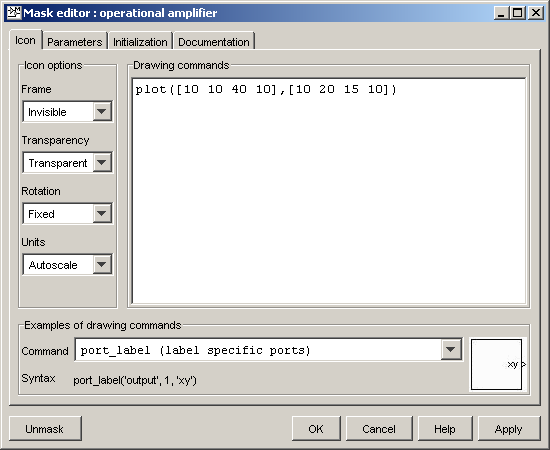550x450 pixels.
Task: Open the Command examples dropdown arrow
Action: pos(451,349)
